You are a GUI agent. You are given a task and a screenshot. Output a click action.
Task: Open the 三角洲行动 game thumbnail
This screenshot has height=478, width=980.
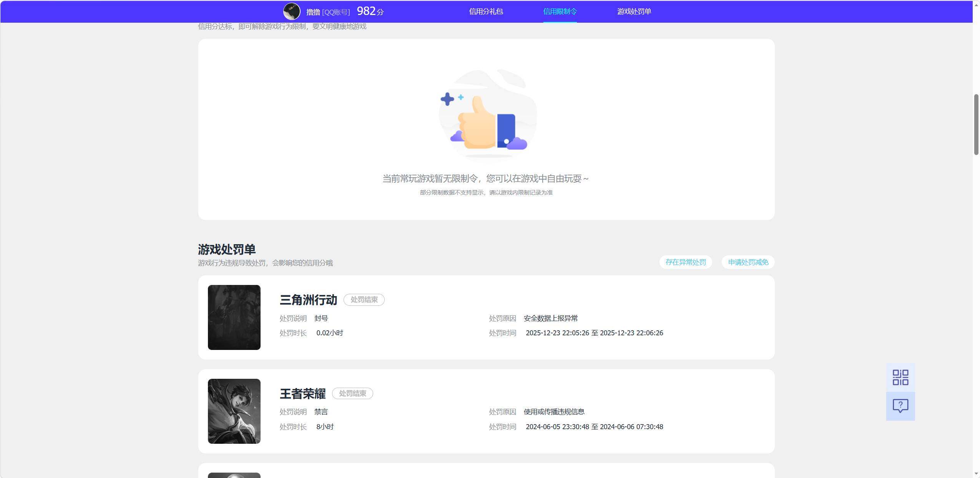point(234,317)
